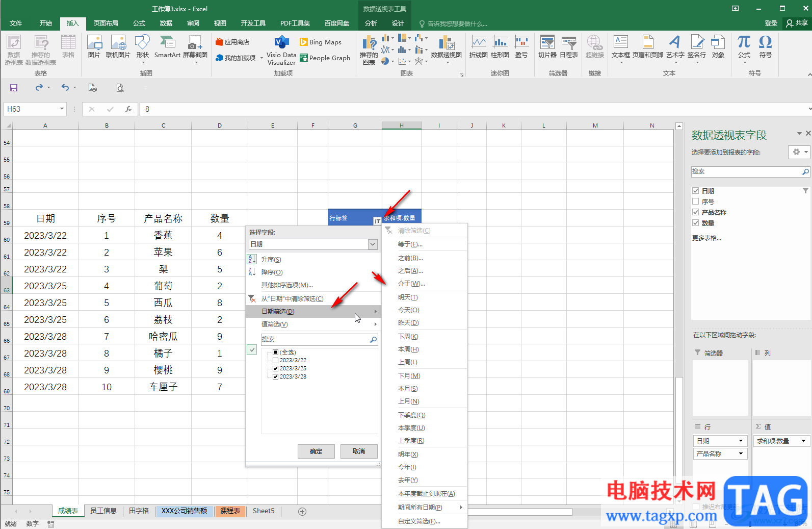The height and width of the screenshot is (529, 812).
Task: Insert a PivotChart
Action: [x=447, y=49]
